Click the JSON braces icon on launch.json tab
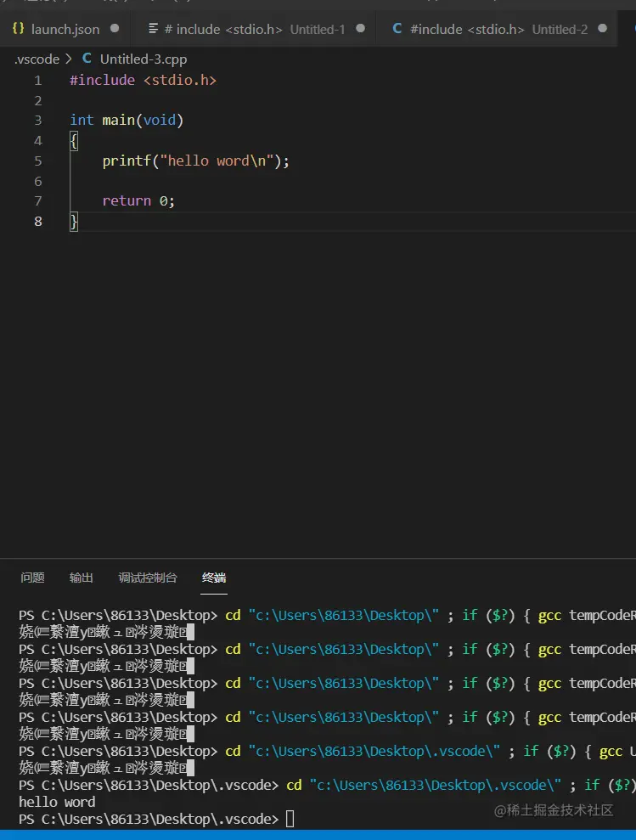This screenshot has width=636, height=840. (x=18, y=28)
